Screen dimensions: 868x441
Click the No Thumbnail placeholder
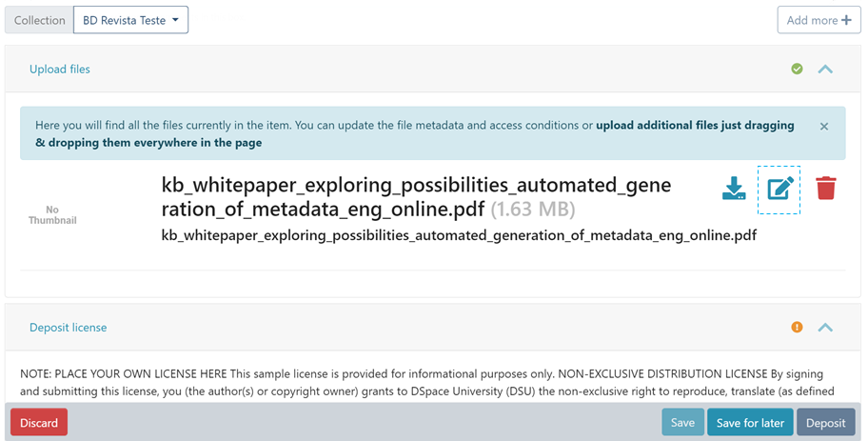click(x=52, y=215)
